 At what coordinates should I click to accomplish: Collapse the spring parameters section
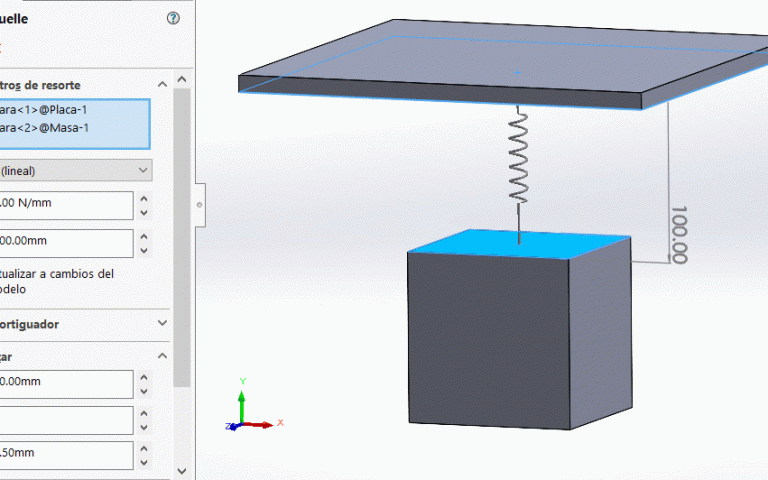tap(162, 85)
